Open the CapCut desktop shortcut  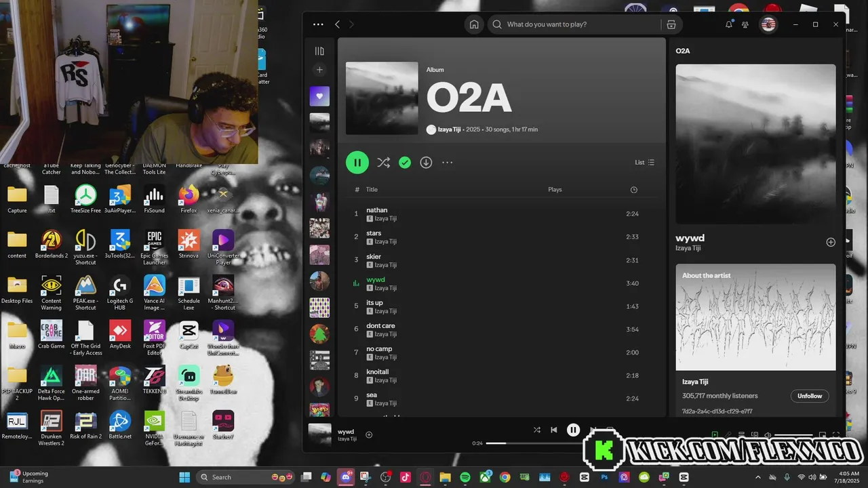[x=189, y=335]
